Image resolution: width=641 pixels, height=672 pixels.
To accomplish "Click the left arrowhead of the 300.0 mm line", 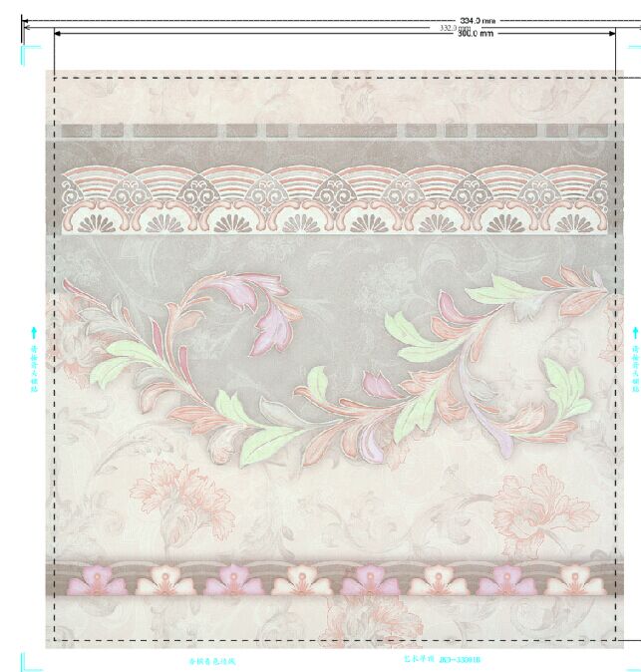I will 59,34.
